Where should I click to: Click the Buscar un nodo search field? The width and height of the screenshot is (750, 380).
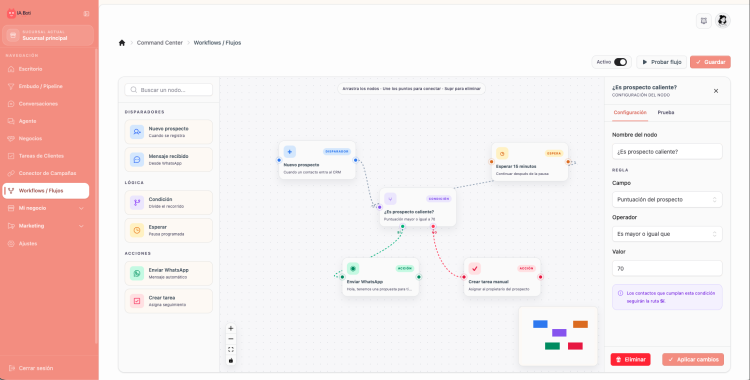point(169,90)
